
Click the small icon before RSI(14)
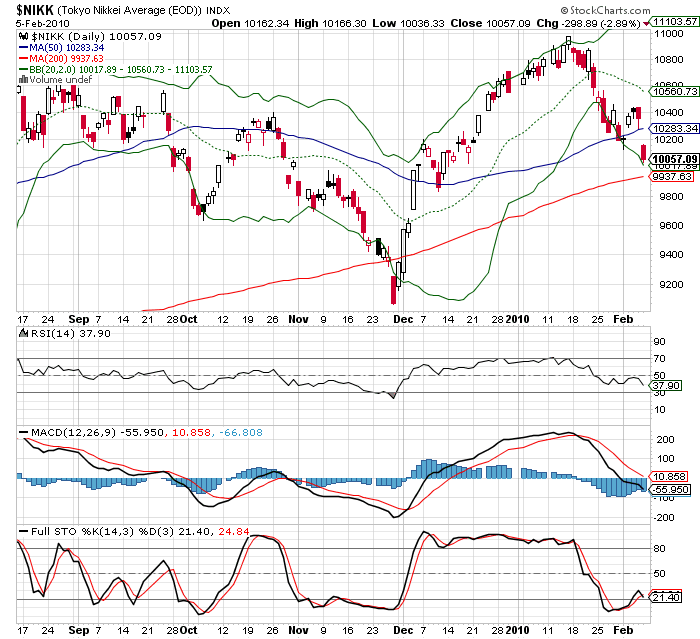pyautogui.click(x=24, y=333)
